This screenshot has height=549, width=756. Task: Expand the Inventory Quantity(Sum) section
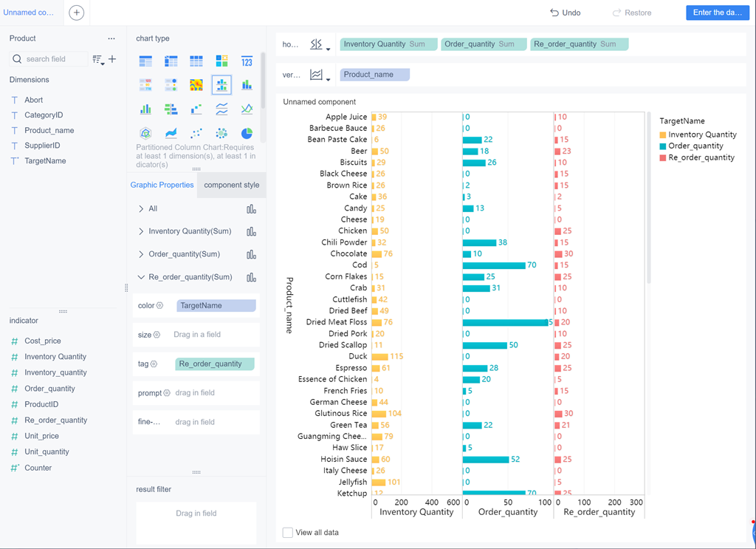click(x=141, y=231)
